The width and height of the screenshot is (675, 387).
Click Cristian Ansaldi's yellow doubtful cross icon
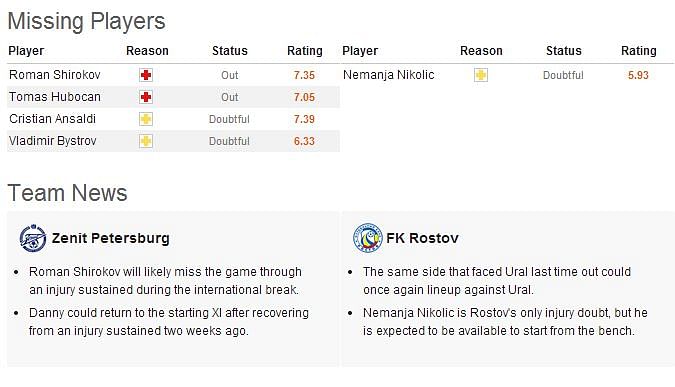[146, 119]
